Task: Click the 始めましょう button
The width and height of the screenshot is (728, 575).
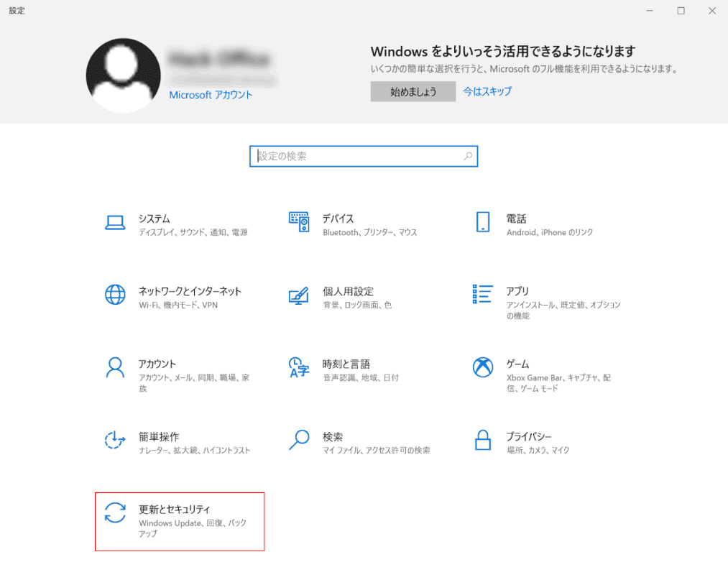Action: click(x=413, y=91)
